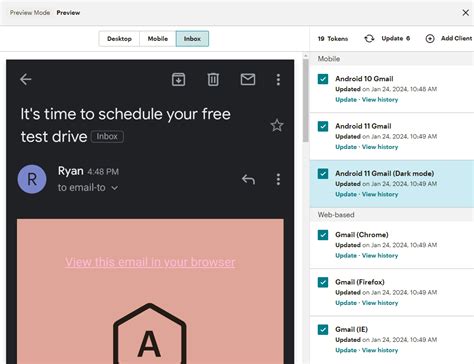Click the '19 Tokens' text
474x364 pixels.
(x=333, y=39)
